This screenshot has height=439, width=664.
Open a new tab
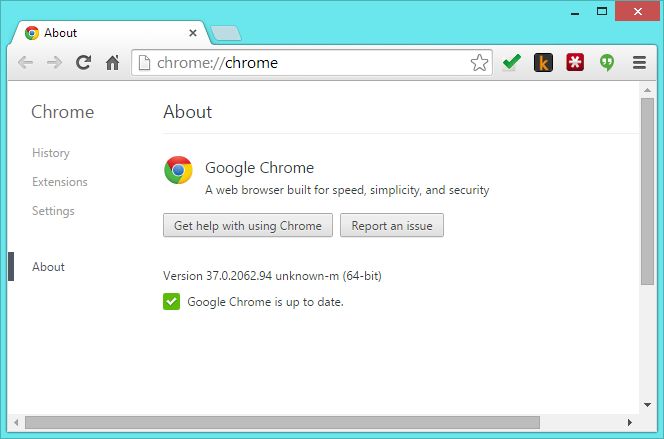(x=226, y=33)
